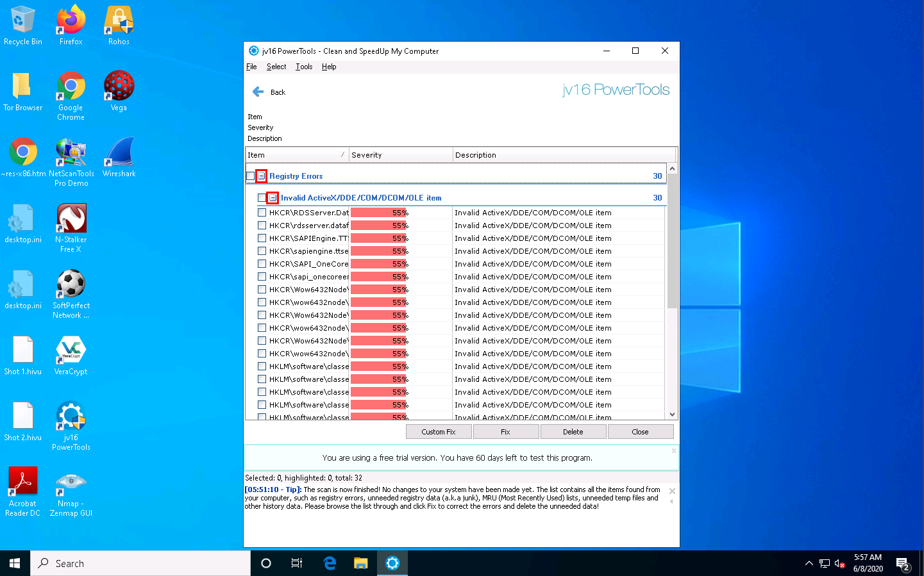Check the HKCR\sapi_onecoreer row checkbox
The height and width of the screenshot is (576, 924).
(262, 276)
